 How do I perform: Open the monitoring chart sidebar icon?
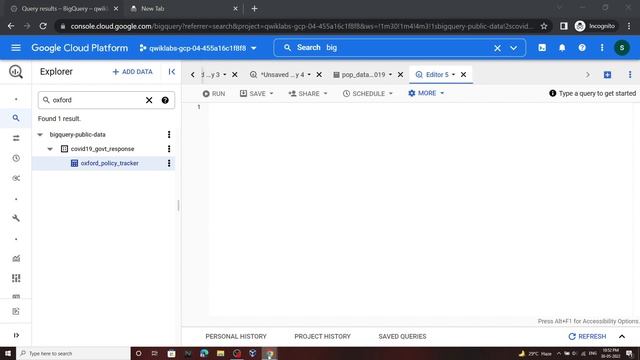16,258
